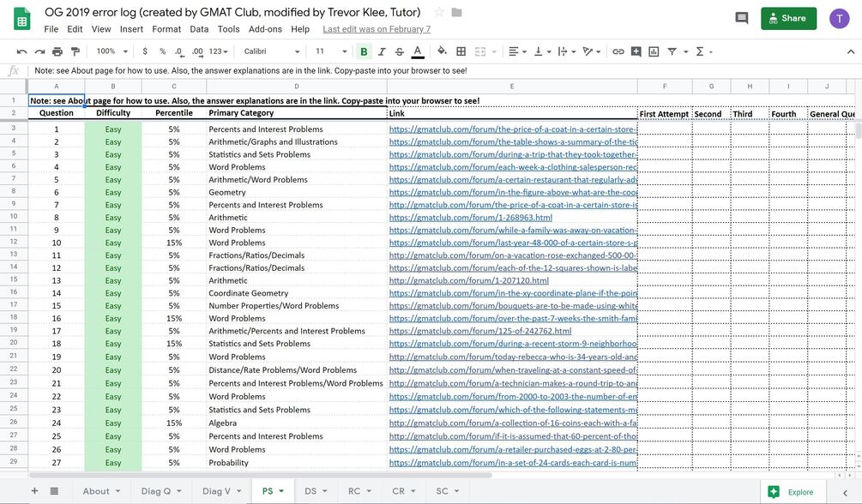The width and height of the screenshot is (862, 504).
Task: Switch to the About sheet tab
Action: tap(101, 491)
